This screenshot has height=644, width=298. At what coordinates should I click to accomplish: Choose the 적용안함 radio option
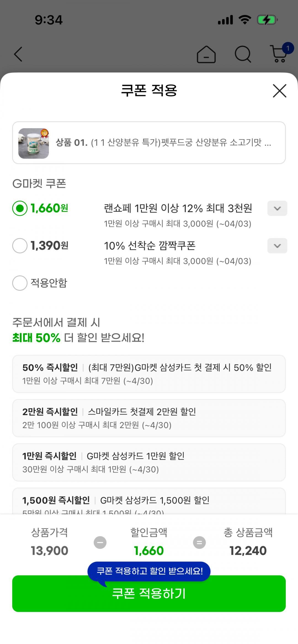[20, 283]
